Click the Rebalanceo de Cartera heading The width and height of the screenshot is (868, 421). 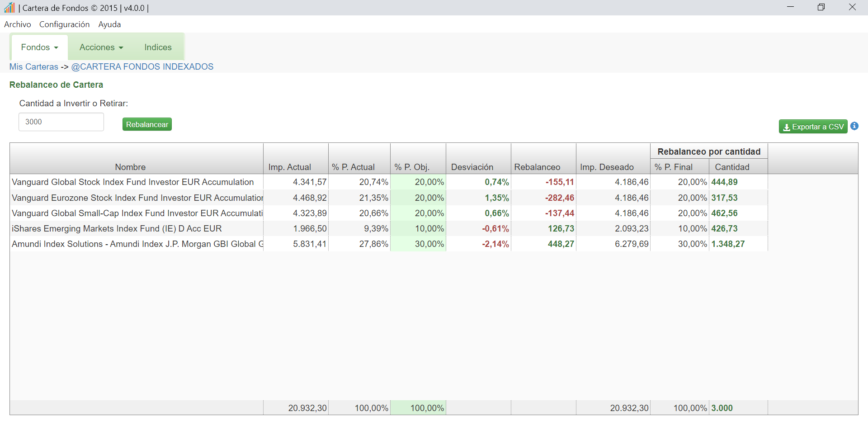[x=56, y=85]
